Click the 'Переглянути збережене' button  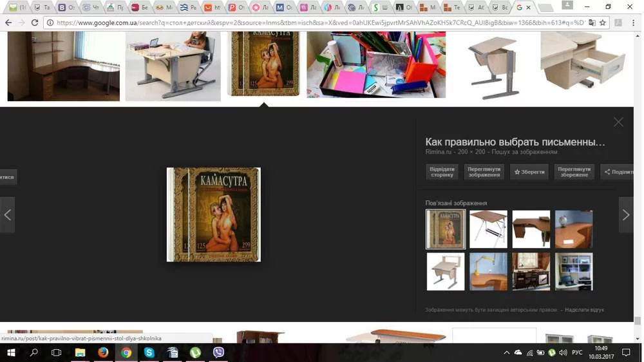(x=574, y=172)
